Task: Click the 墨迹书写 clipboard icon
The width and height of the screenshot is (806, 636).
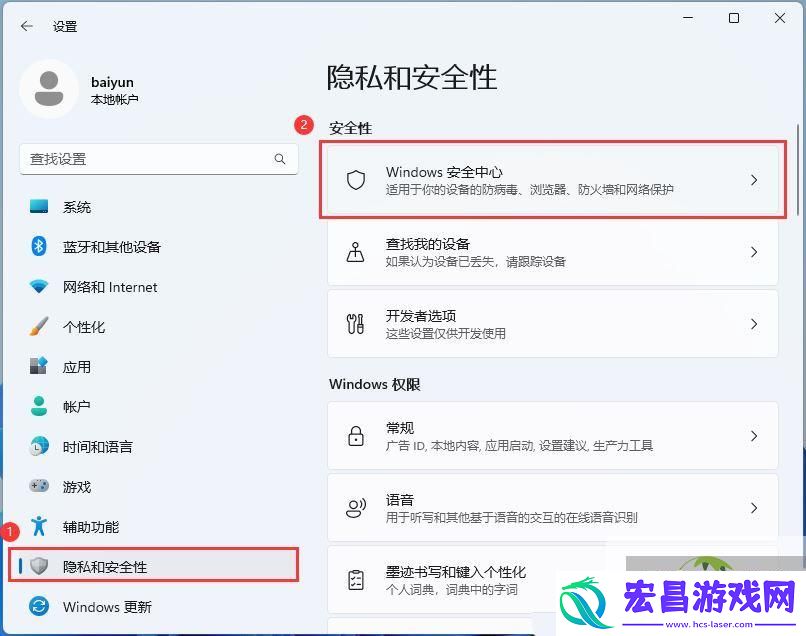Action: click(356, 580)
